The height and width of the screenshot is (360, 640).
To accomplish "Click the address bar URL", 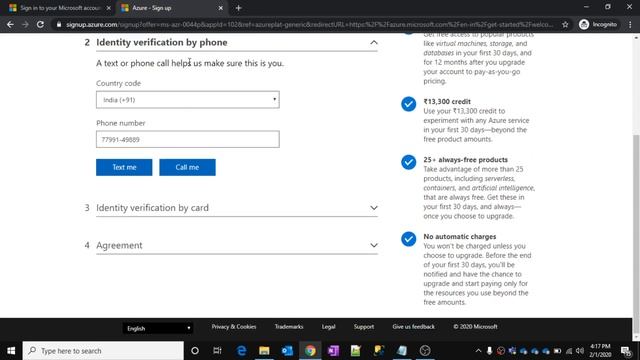I will coord(309,24).
